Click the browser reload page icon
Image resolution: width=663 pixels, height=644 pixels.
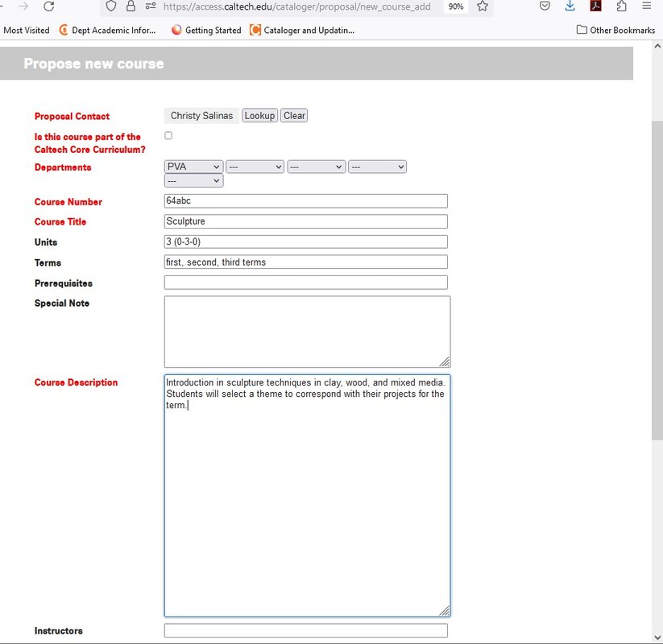tap(49, 6)
